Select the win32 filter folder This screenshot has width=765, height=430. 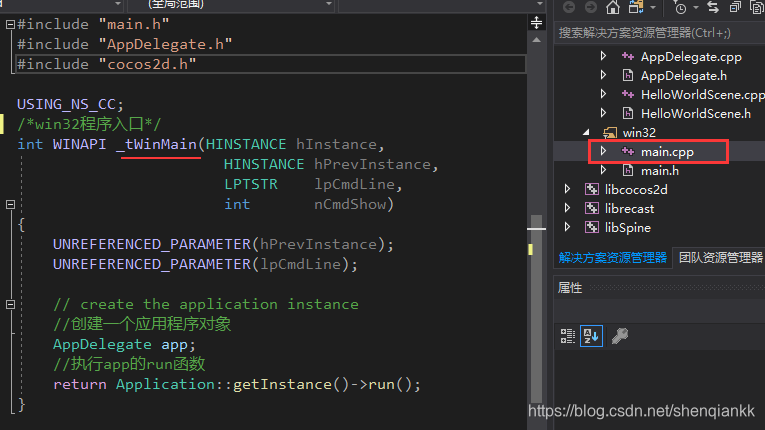pyautogui.click(x=639, y=133)
